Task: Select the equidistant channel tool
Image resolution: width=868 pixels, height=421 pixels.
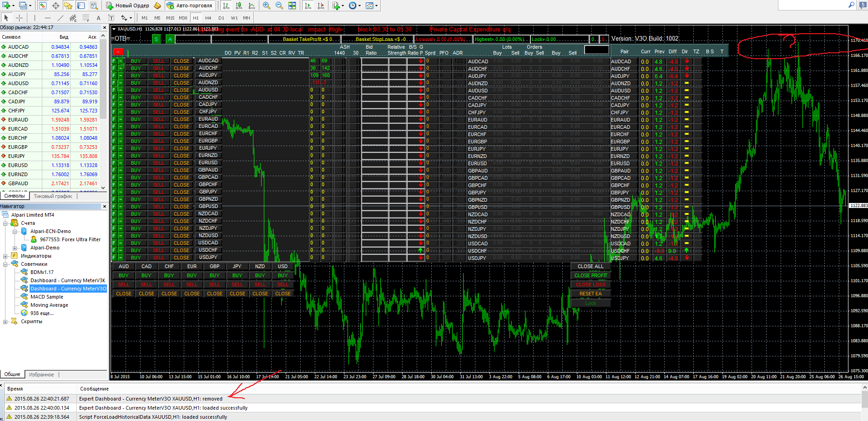Action: point(73,18)
